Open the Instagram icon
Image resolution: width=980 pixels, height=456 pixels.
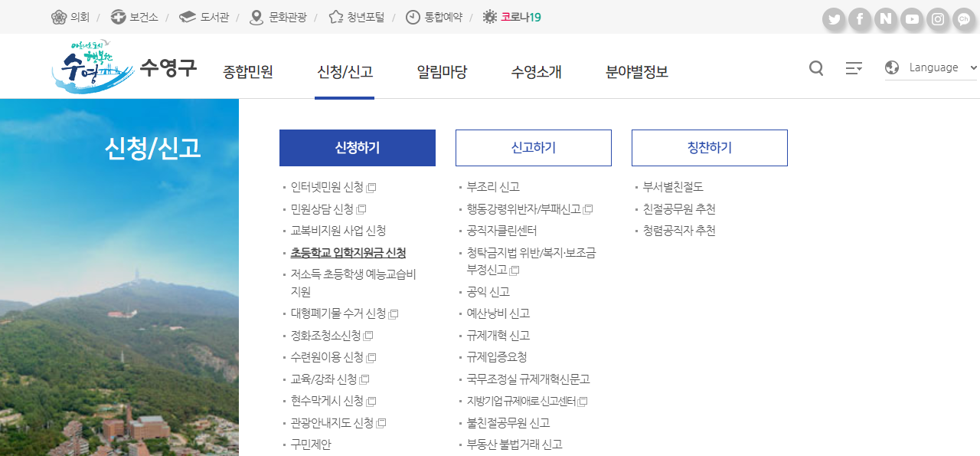(x=937, y=19)
